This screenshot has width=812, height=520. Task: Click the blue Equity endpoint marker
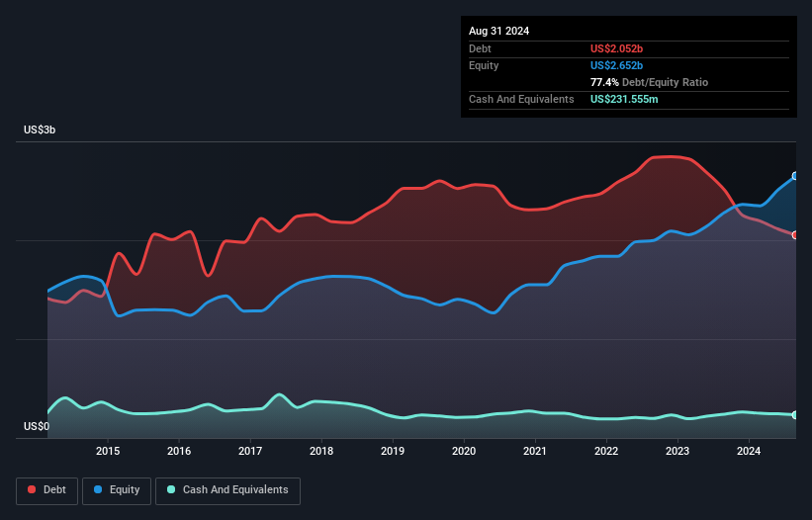(795, 176)
